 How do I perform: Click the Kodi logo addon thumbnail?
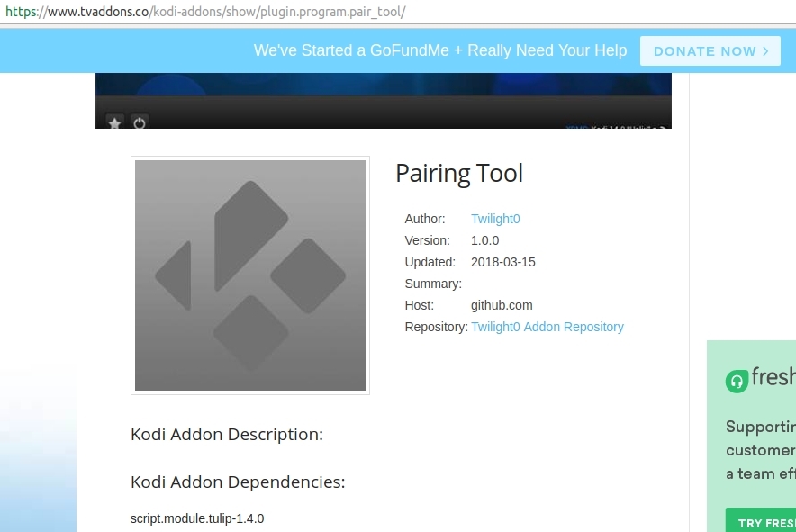[250, 275]
